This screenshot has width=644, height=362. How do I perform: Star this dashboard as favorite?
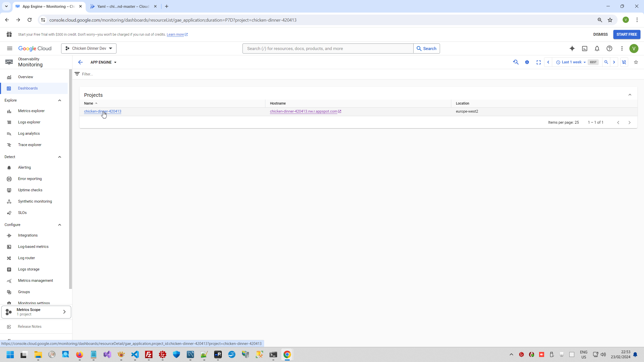[x=636, y=62]
